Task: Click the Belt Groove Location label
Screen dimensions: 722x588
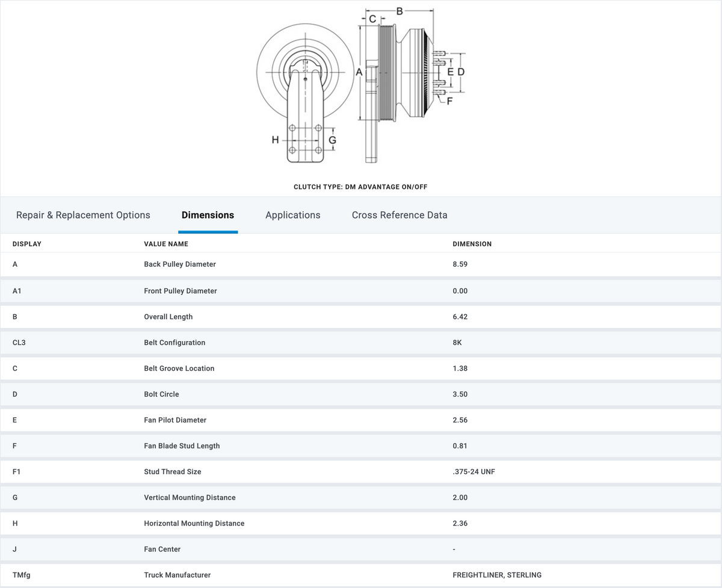Action: [x=179, y=368]
